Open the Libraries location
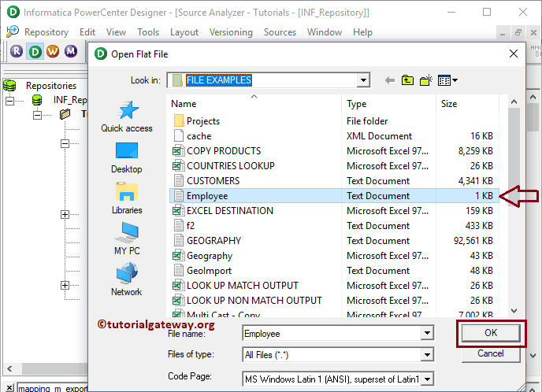The width and height of the screenshot is (542, 392). [x=127, y=198]
